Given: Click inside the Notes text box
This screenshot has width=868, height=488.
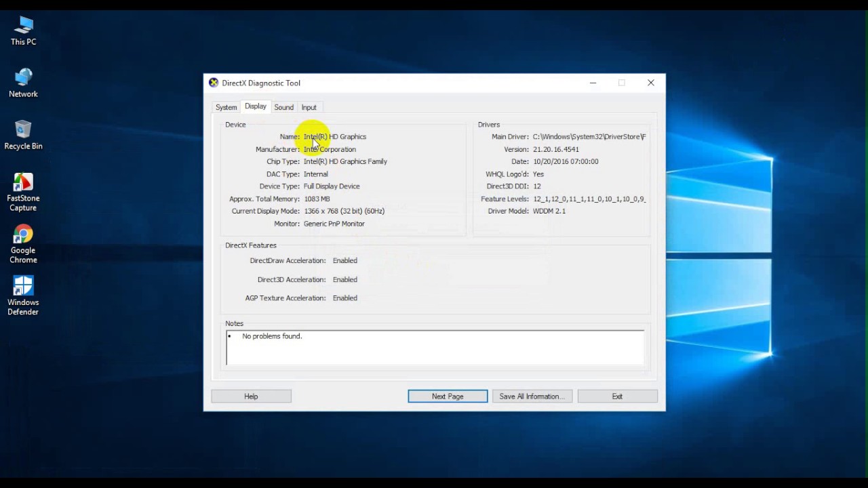Looking at the screenshot, I should coord(435,348).
